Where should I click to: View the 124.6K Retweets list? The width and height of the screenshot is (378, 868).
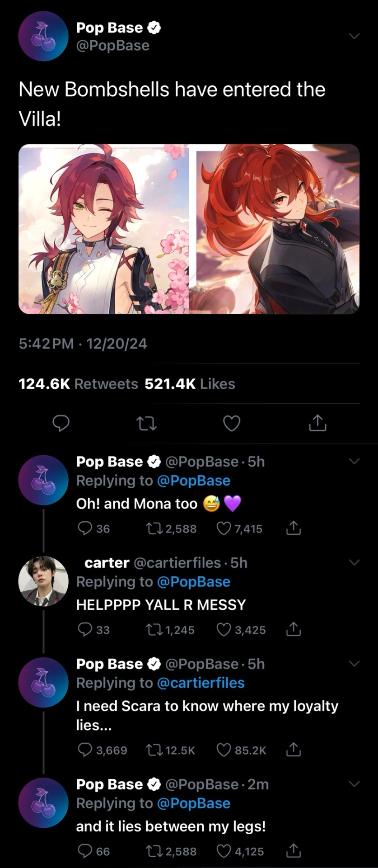78,384
